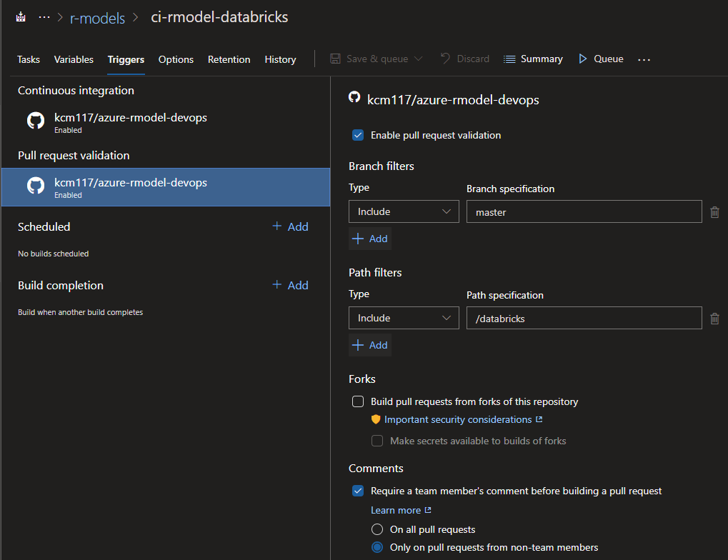Toggle Require a team member's comment checkbox
728x560 pixels.
(358, 491)
